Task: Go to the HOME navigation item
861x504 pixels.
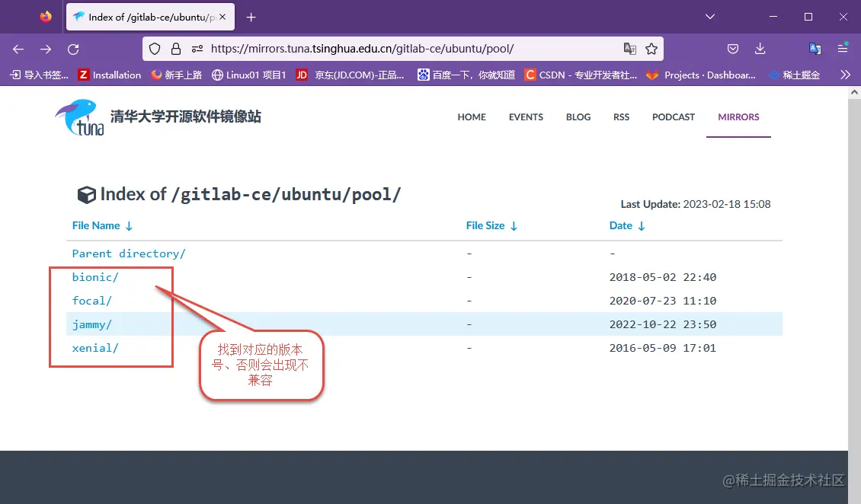Action: point(472,116)
